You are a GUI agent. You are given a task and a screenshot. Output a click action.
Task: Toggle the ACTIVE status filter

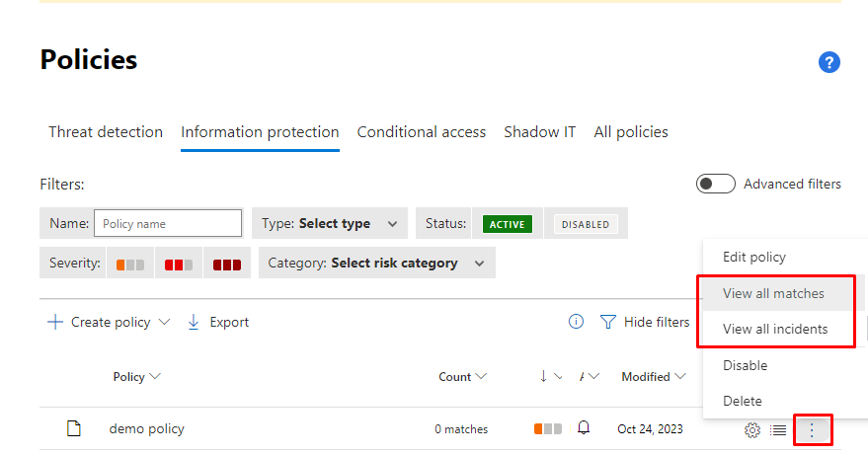click(508, 224)
